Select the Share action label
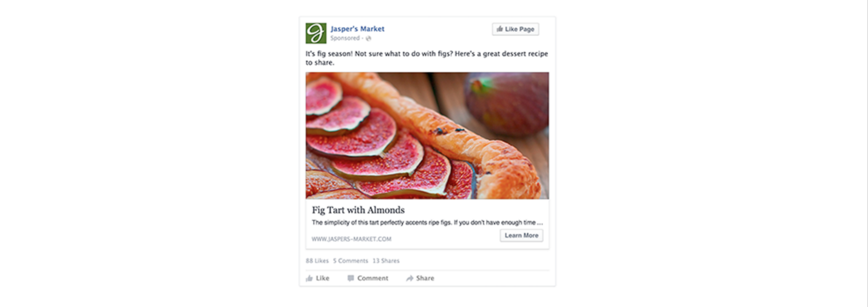 pyautogui.click(x=425, y=278)
